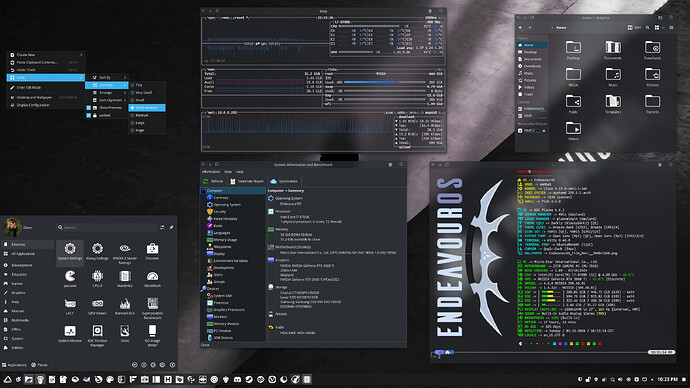Image resolution: width=690 pixels, height=388 pixels.
Task: Open GPU-Viewer from favorites
Action: pos(97,306)
